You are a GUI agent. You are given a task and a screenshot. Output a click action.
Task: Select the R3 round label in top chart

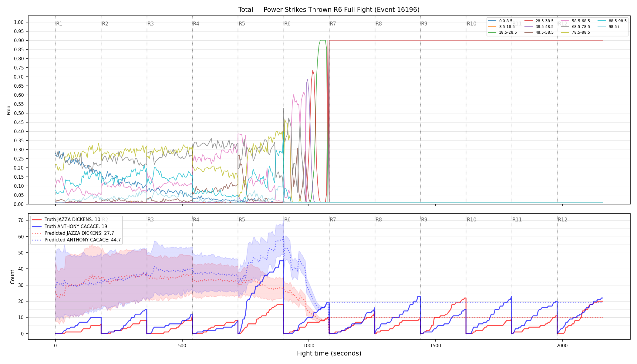click(150, 24)
